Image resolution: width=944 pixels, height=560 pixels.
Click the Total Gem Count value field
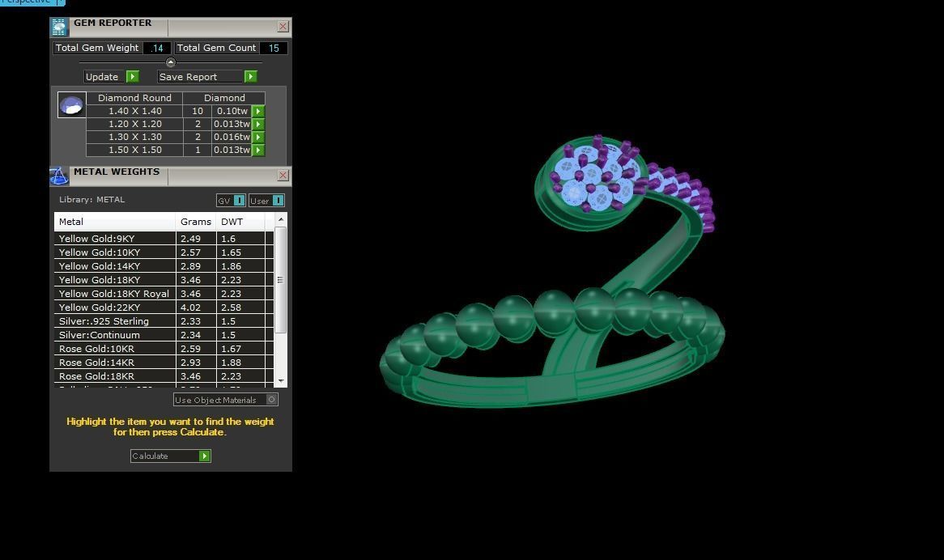pos(274,48)
